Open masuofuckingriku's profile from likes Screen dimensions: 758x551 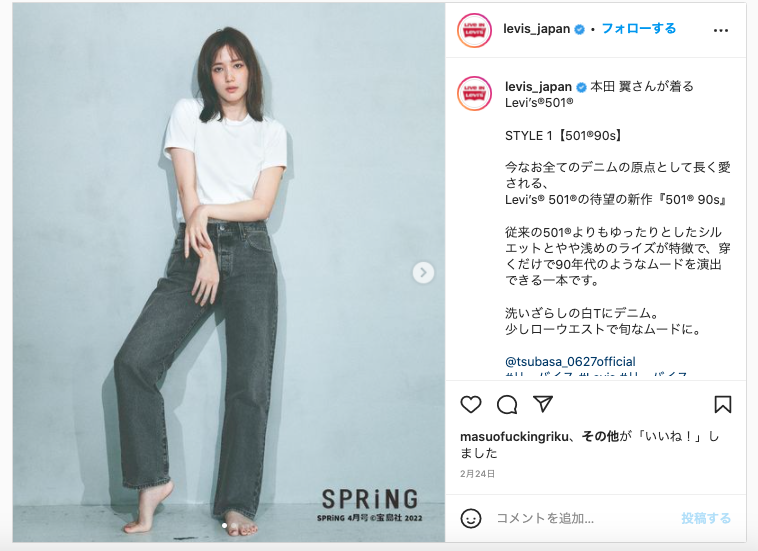tap(514, 436)
